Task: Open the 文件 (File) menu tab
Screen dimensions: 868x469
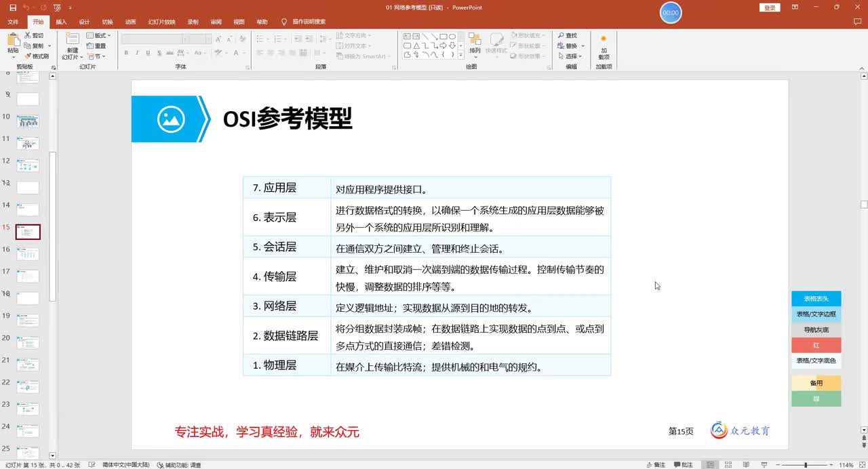Action: pos(13,22)
